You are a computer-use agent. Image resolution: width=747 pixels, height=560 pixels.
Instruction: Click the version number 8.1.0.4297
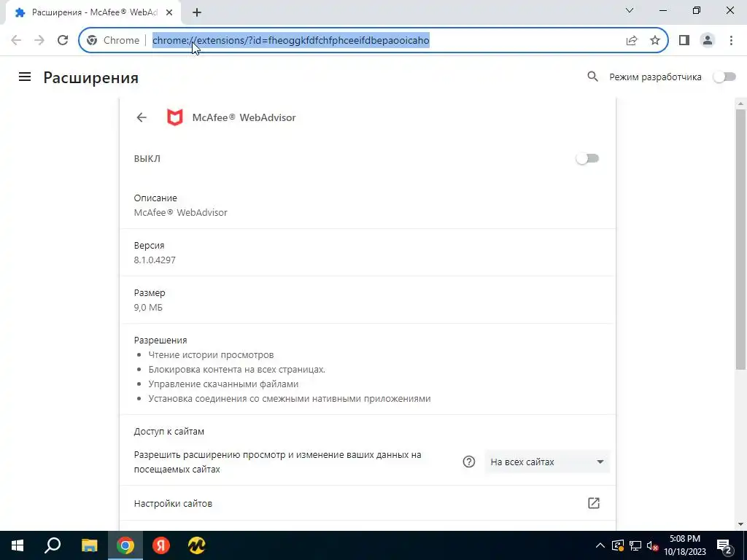[155, 260]
